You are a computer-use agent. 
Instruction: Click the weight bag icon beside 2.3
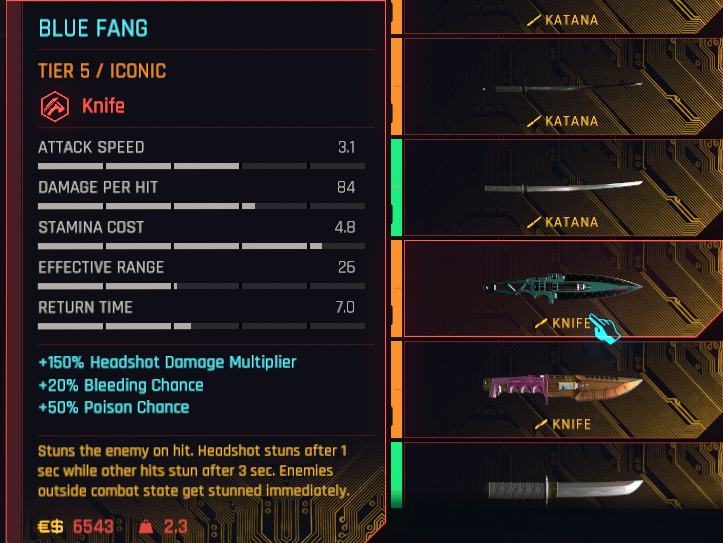pyautogui.click(x=146, y=526)
